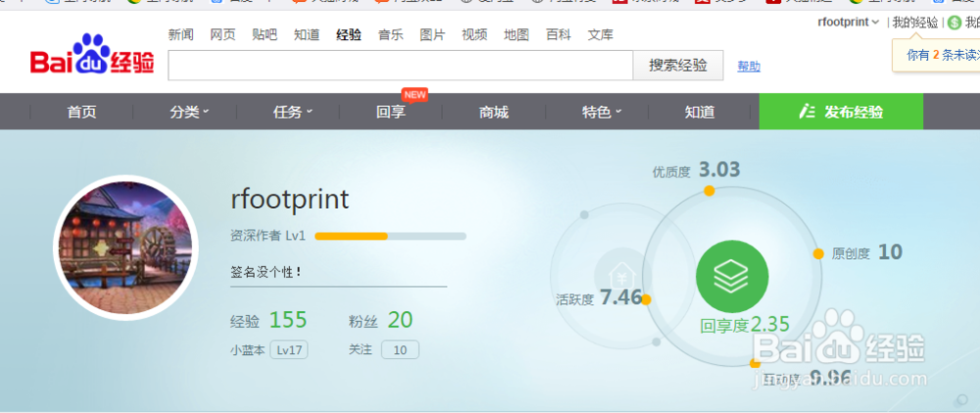This screenshot has height=413, width=980.
Task: Switch to 音乐 in top links
Action: pyautogui.click(x=391, y=34)
